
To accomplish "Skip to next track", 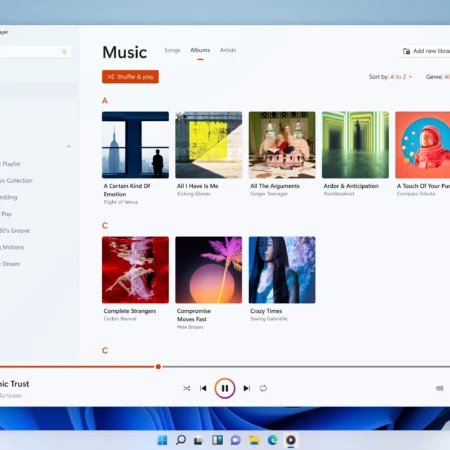I will click(247, 388).
